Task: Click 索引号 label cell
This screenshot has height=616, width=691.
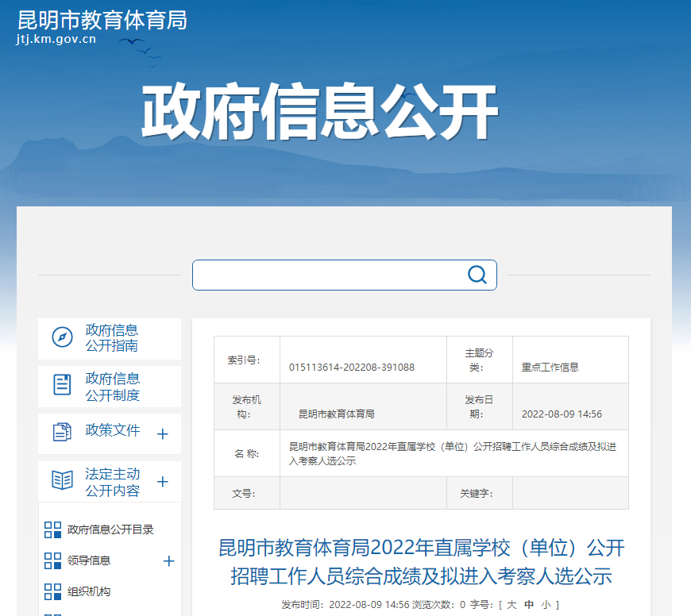Action: tap(247, 360)
